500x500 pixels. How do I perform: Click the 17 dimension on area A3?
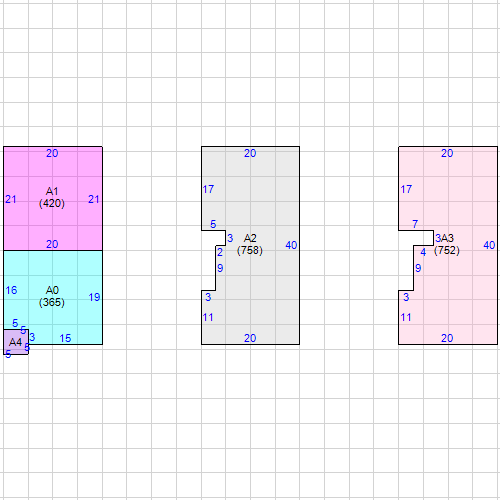[406, 189]
